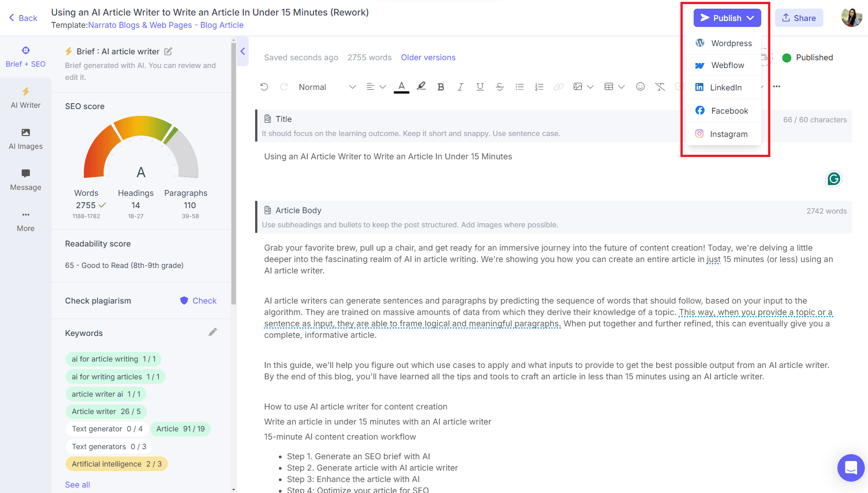This screenshot has width=868, height=493.
Task: Open the chat support bubble
Action: click(x=851, y=468)
